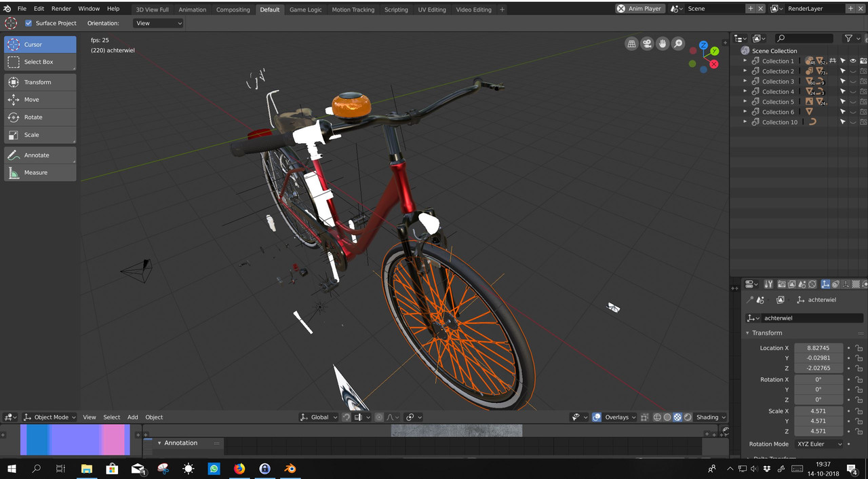Open the Scene properties tab icon

tap(802, 284)
